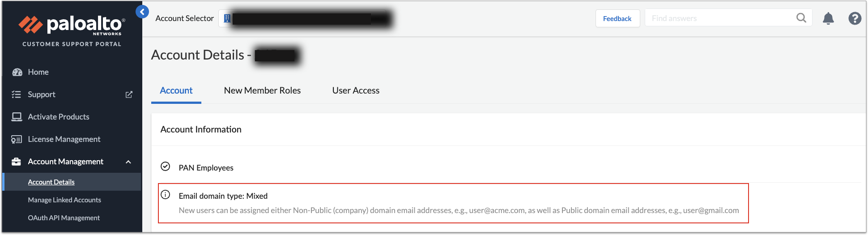Image resolution: width=868 pixels, height=235 pixels.
Task: Click the checkmark icon beside PAN Employees
Action: pyautogui.click(x=166, y=167)
